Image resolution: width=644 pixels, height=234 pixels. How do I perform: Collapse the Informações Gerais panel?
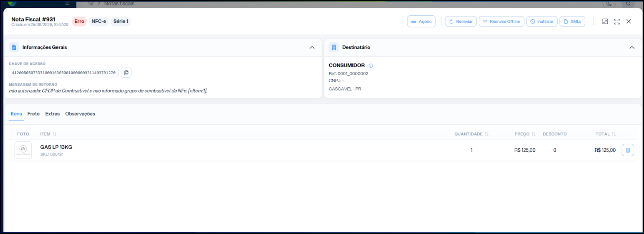pos(312,47)
